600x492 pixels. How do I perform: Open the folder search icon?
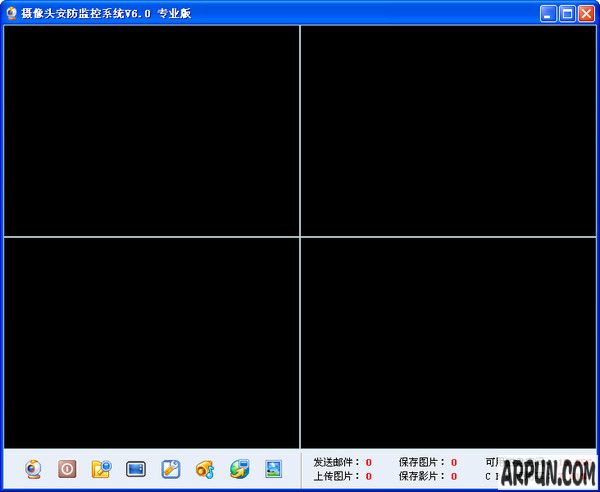point(101,468)
